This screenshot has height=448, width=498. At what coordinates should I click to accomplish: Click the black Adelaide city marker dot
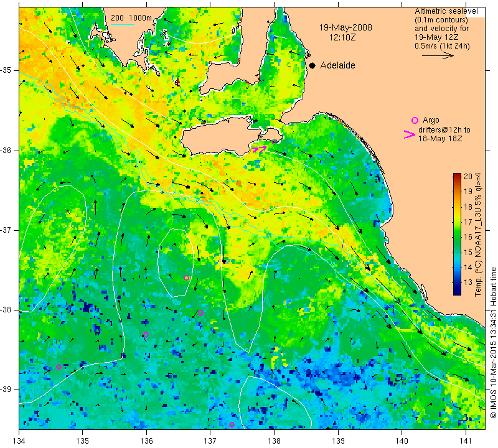[312, 66]
